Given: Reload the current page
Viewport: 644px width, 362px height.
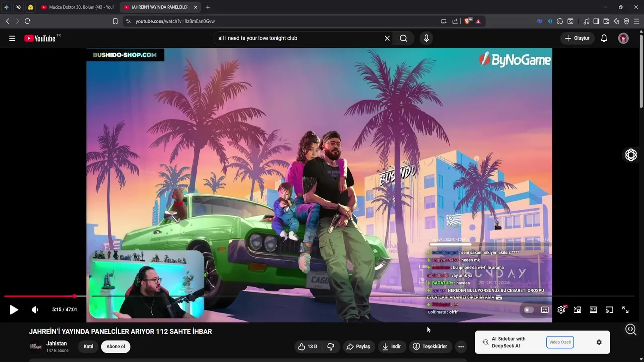Looking at the screenshot, I should [x=27, y=21].
